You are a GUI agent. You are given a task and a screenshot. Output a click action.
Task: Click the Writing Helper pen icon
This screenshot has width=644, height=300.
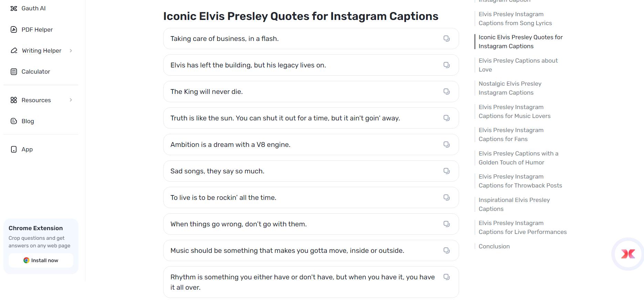click(13, 50)
